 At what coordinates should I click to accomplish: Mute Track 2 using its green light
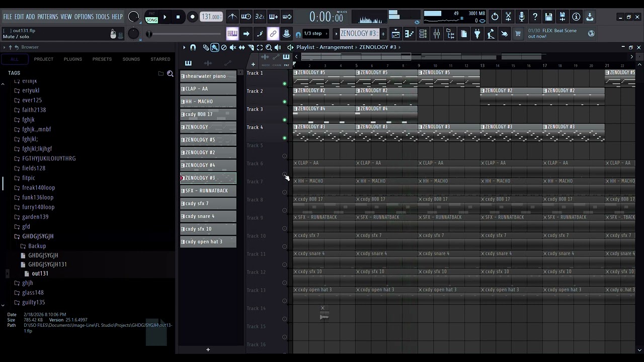click(284, 102)
